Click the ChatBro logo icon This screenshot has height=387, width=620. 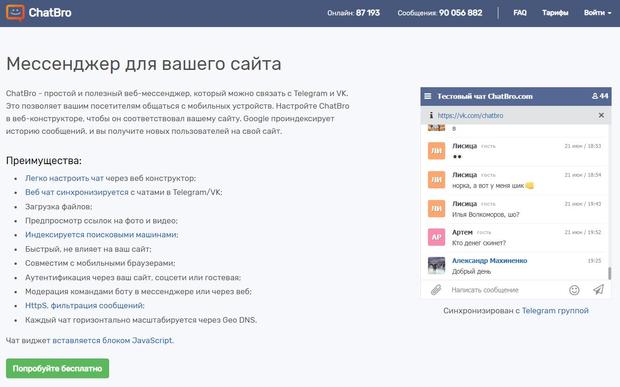pos(15,13)
